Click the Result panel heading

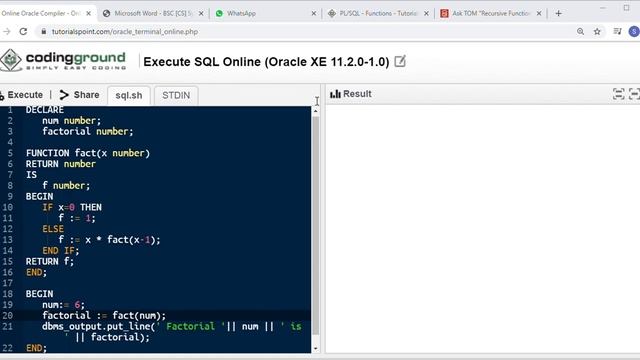tap(357, 94)
